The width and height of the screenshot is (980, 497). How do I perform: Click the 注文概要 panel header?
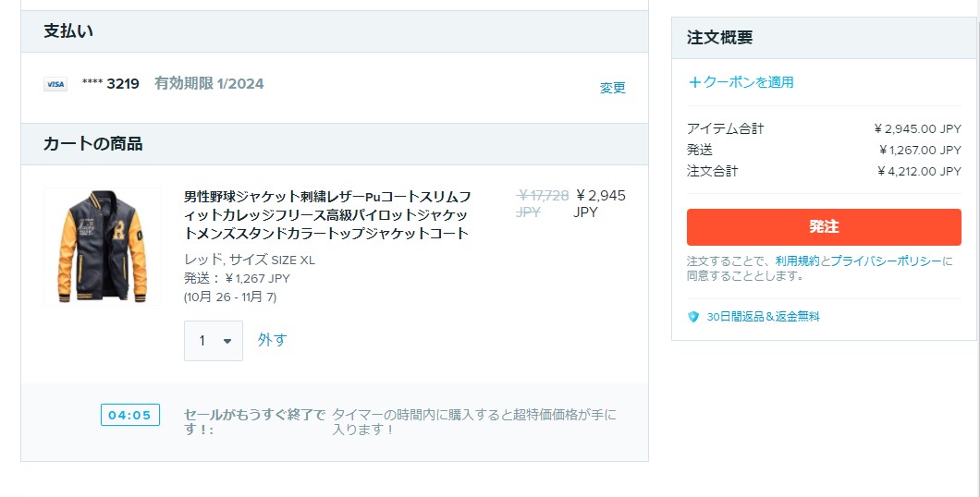click(x=719, y=38)
